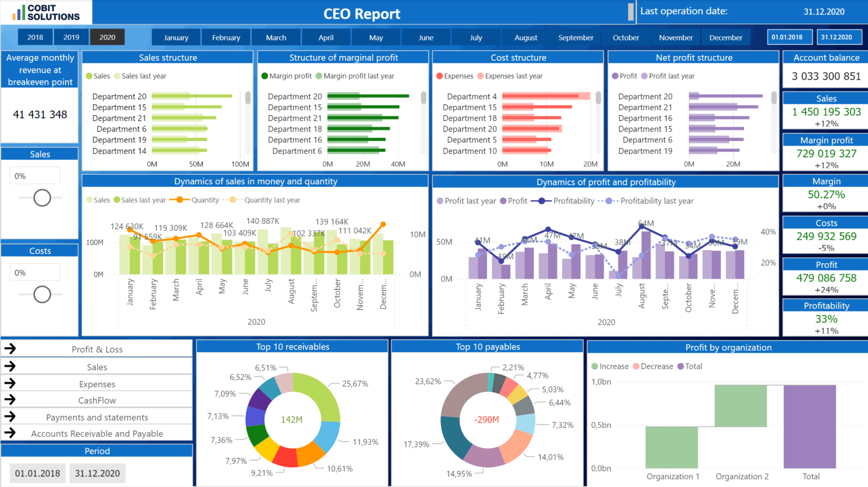Click the Increase legend marker in Profit by organization
The width and height of the screenshot is (868, 487).
click(594, 367)
